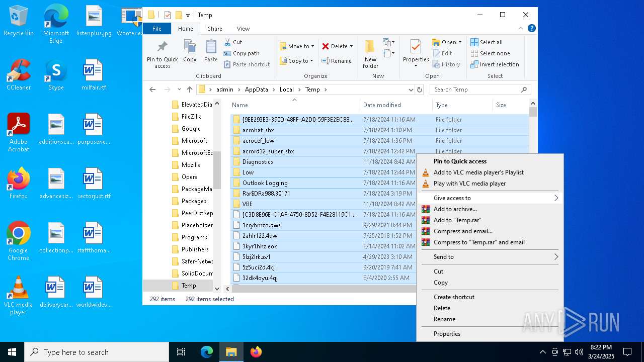Click the Search Temp field
The width and height of the screenshot is (644, 362).
[480, 89]
